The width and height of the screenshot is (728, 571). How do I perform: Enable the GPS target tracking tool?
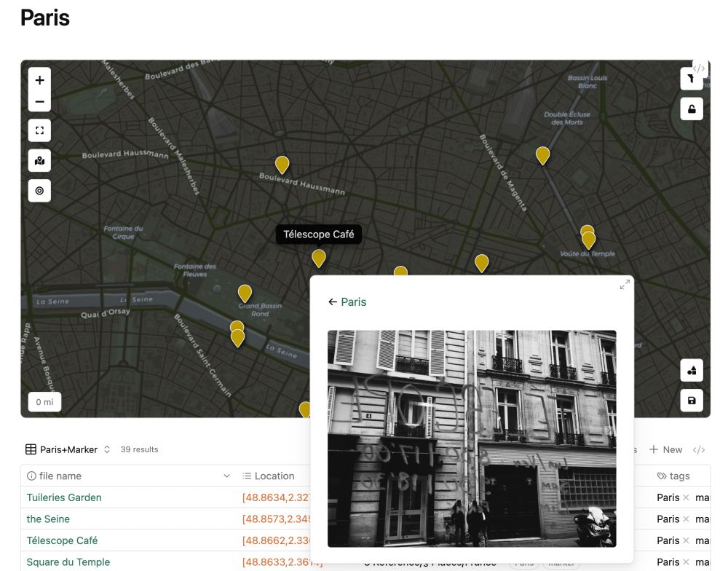coord(39,190)
